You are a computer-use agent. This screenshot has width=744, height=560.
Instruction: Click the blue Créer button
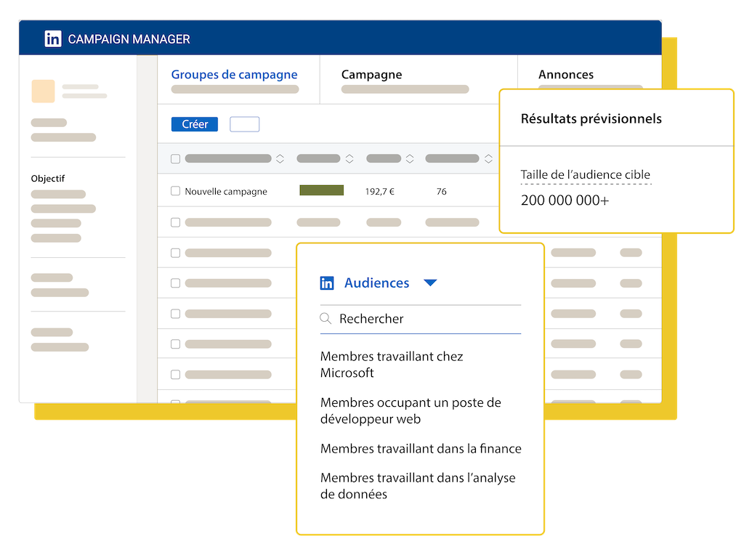click(195, 124)
